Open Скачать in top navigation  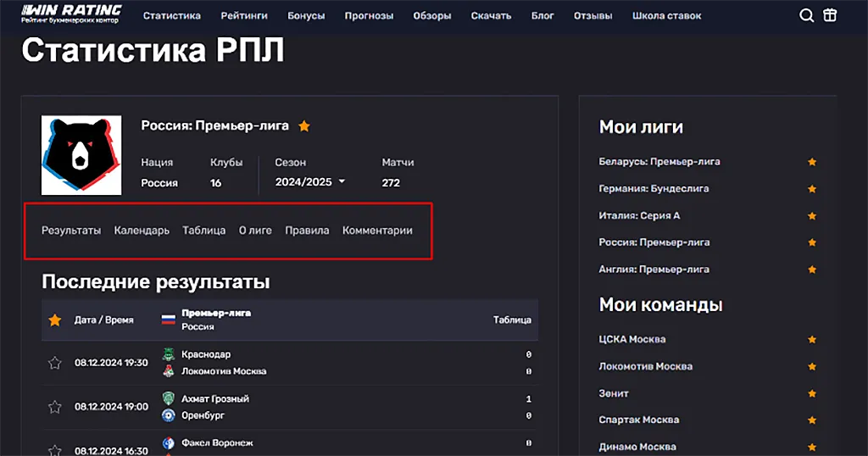491,15
